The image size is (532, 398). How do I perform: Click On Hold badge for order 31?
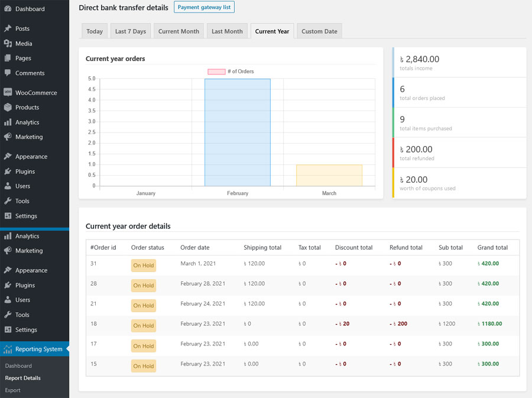tap(144, 266)
